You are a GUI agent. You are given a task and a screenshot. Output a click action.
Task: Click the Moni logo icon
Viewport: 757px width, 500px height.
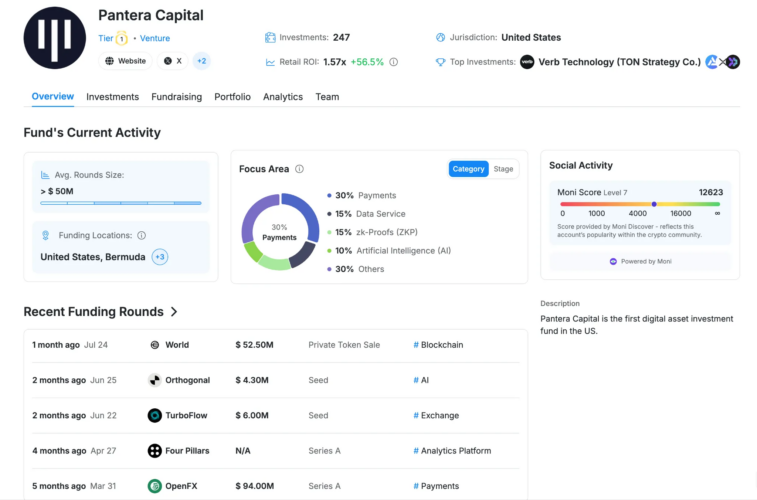[x=613, y=261]
